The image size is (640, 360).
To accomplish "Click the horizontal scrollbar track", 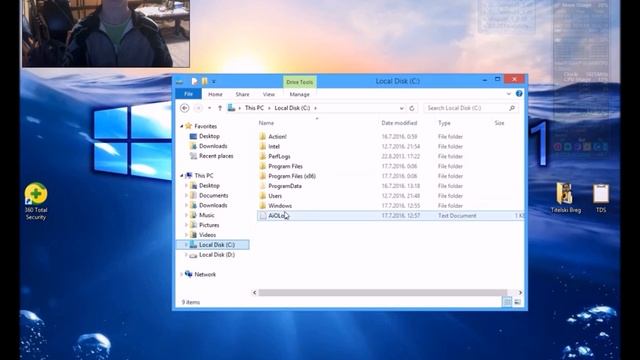I will pyautogui.click(x=382, y=293).
